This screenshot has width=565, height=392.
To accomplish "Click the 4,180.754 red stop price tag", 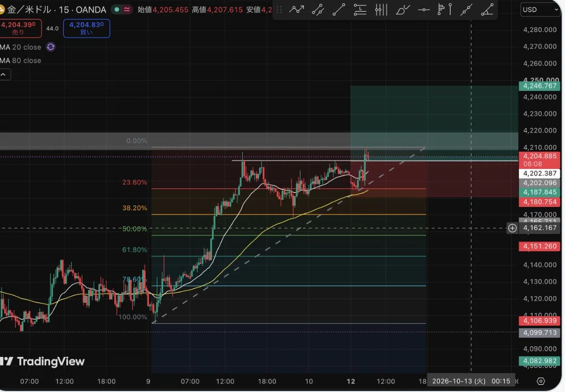I will coord(539,202).
